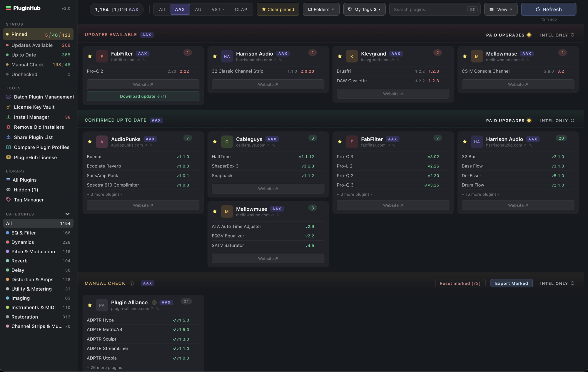Screen dimensions: 588x372
Task: Open PluginHub License page
Action: [35, 157]
